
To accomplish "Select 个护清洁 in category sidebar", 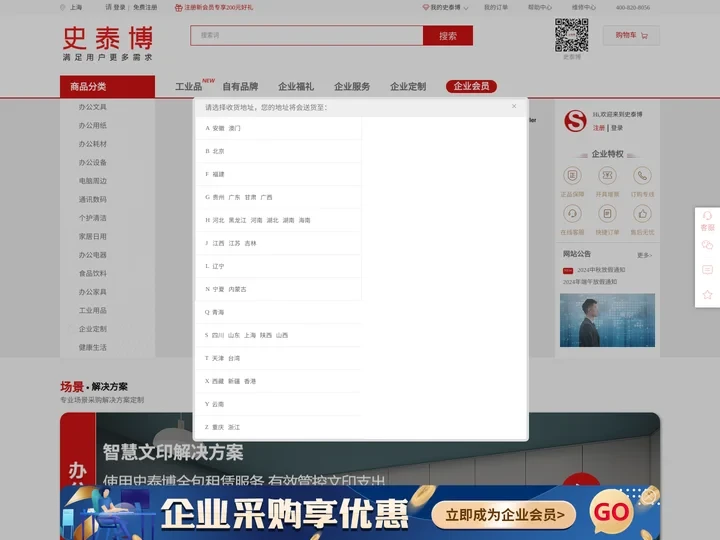I will point(93,218).
